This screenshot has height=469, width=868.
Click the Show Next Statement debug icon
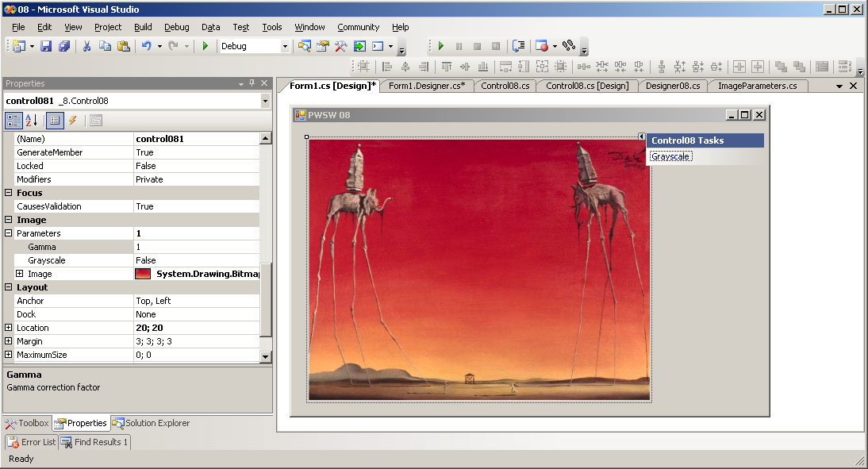coord(518,46)
